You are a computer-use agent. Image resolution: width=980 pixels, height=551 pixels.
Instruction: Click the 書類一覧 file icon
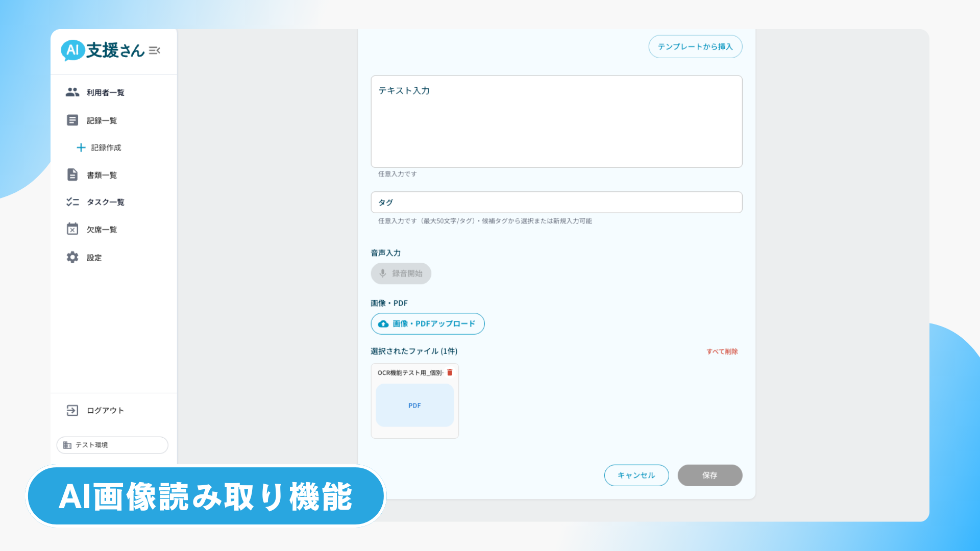[x=72, y=175]
